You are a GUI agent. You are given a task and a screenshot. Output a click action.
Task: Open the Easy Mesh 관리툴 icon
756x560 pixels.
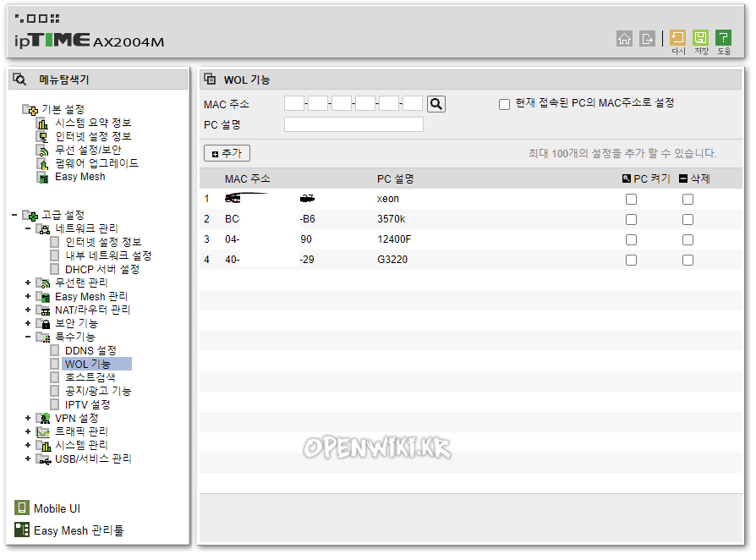point(22,530)
